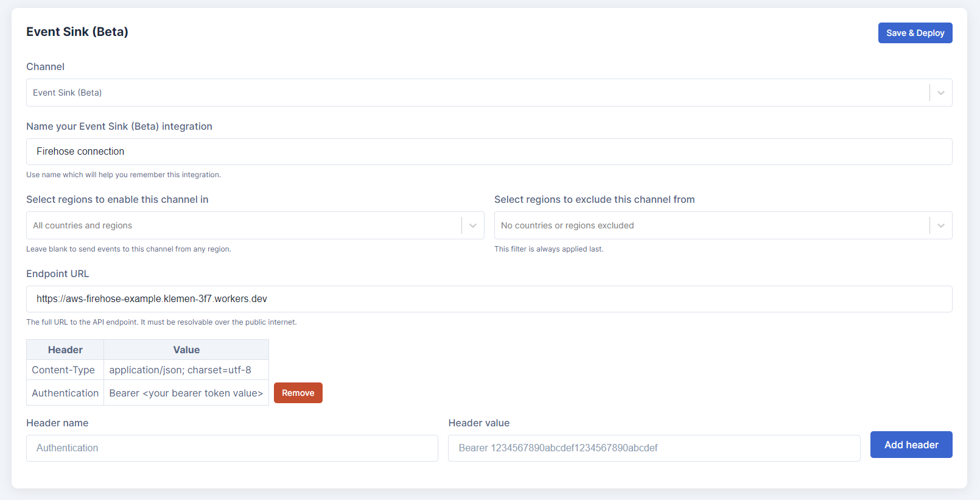Screen dimensions: 980x500
Task: Focus the Header name input
Action: (x=232, y=448)
